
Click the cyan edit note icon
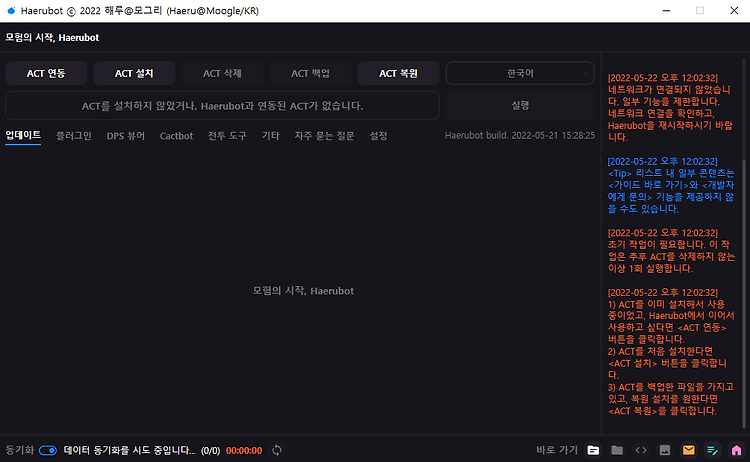pos(713,450)
